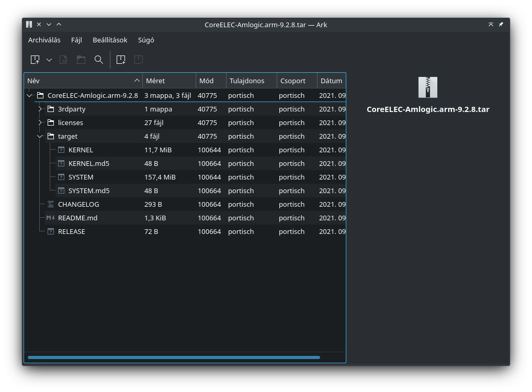Click the '3 mappa, 3 fájl' cell

point(167,95)
